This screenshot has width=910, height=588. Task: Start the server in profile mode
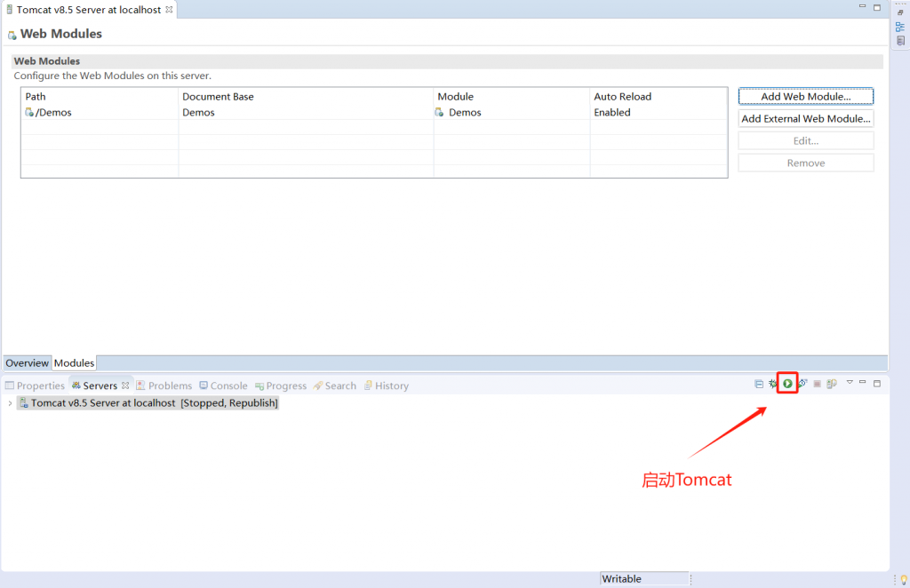click(x=802, y=384)
